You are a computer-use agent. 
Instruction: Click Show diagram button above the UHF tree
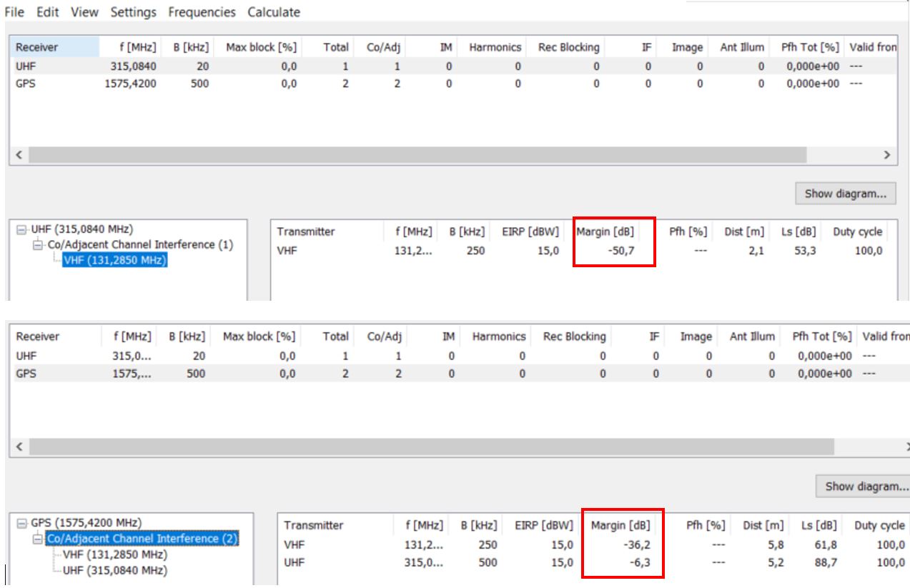coord(846,194)
